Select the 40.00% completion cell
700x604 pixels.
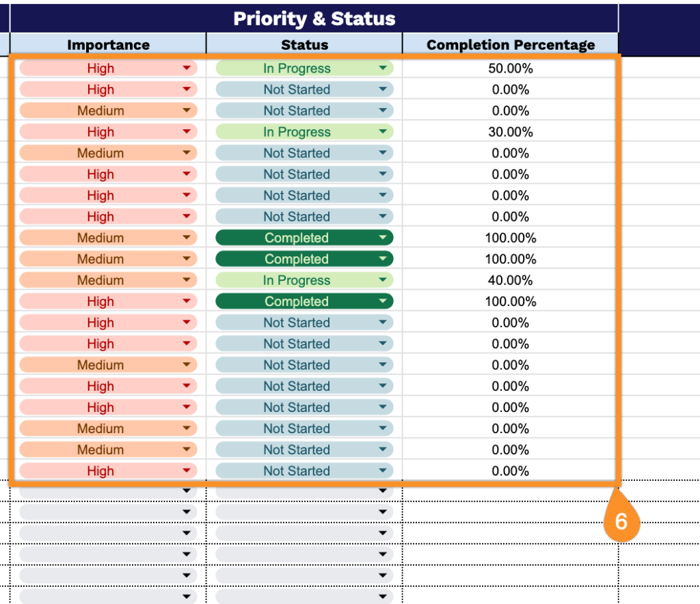(510, 280)
